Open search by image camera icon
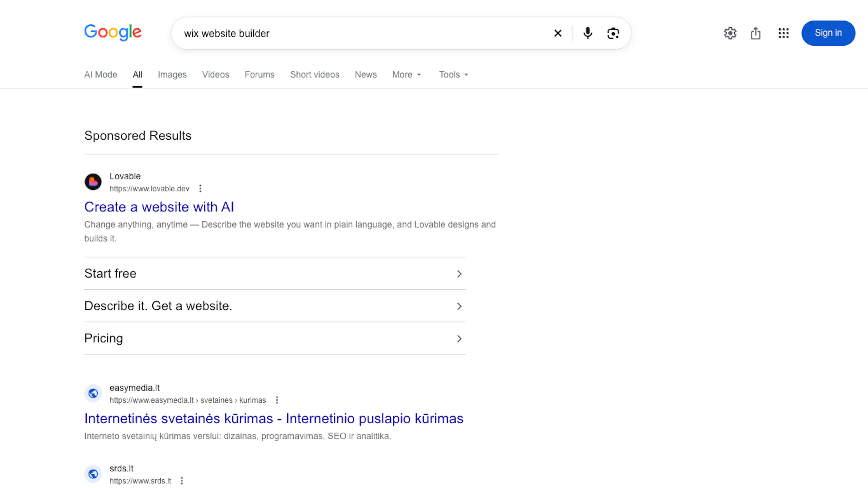Viewport: 868px width, 488px height. coord(613,33)
